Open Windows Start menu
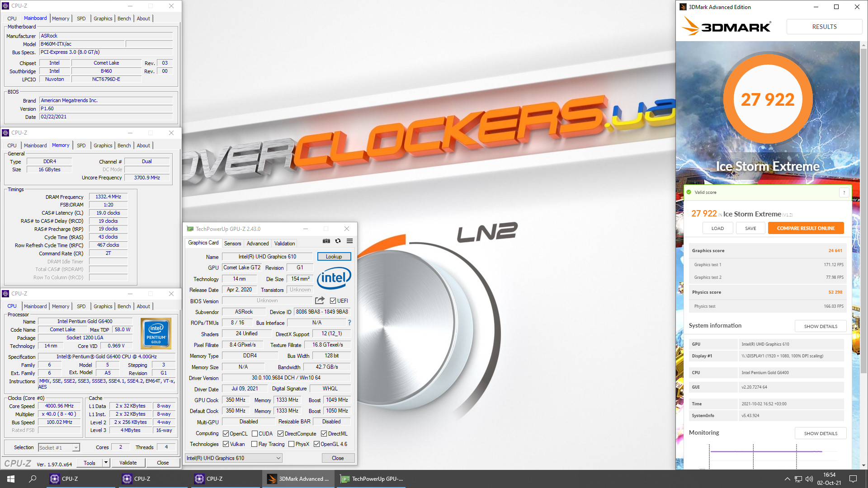The image size is (868, 488). (11, 479)
